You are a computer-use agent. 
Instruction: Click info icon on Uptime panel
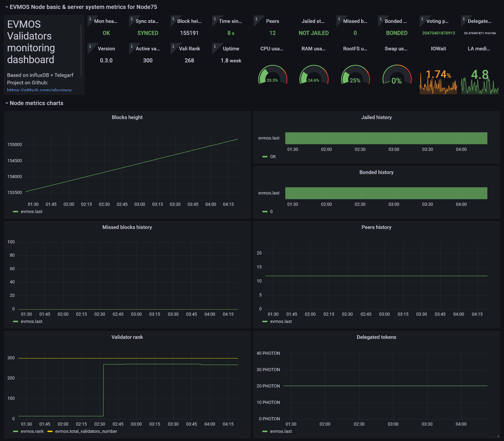215,46
